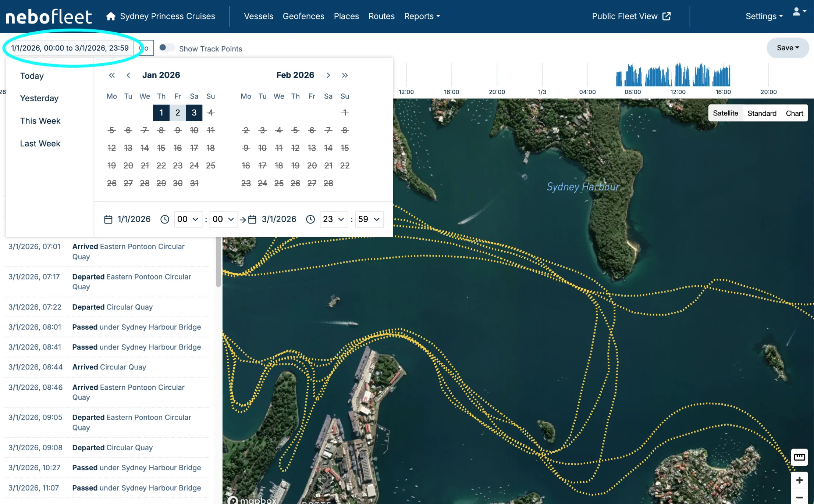Image resolution: width=814 pixels, height=504 pixels.
Task: Click the map ruler measure tool
Action: point(799,457)
